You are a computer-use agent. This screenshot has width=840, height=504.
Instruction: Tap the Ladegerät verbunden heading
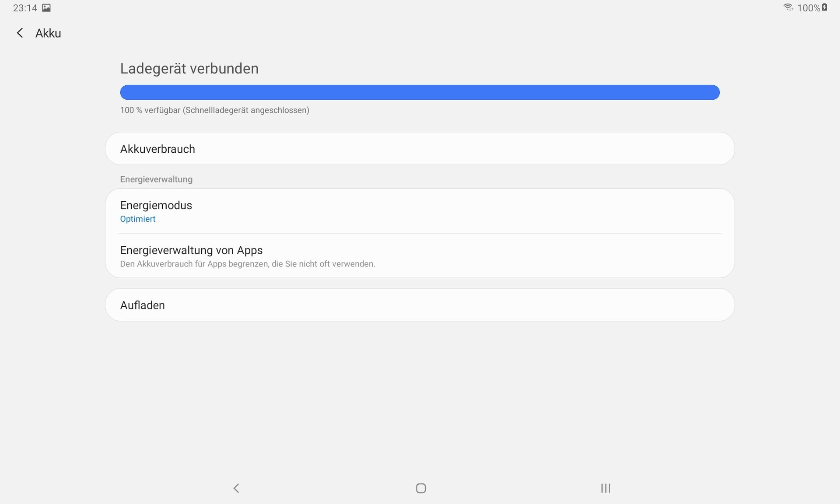[189, 69]
